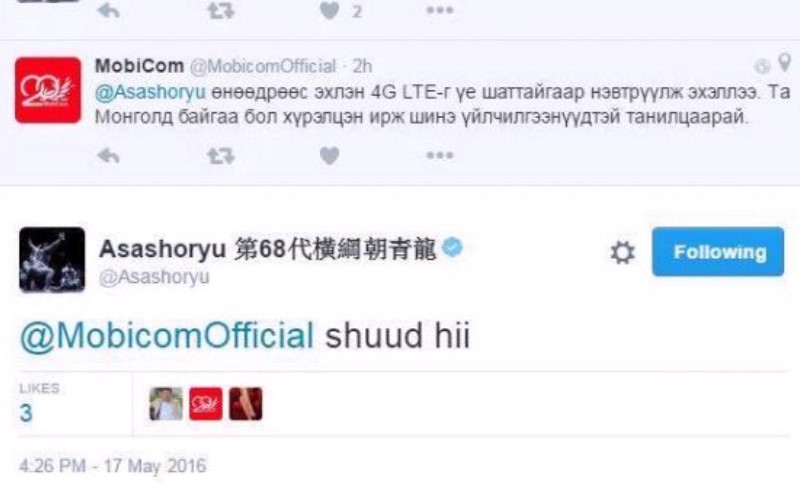This screenshot has width=800, height=494.
Task: Open @Asashoryu mention in MobiCom's tweet
Action: click(150, 92)
